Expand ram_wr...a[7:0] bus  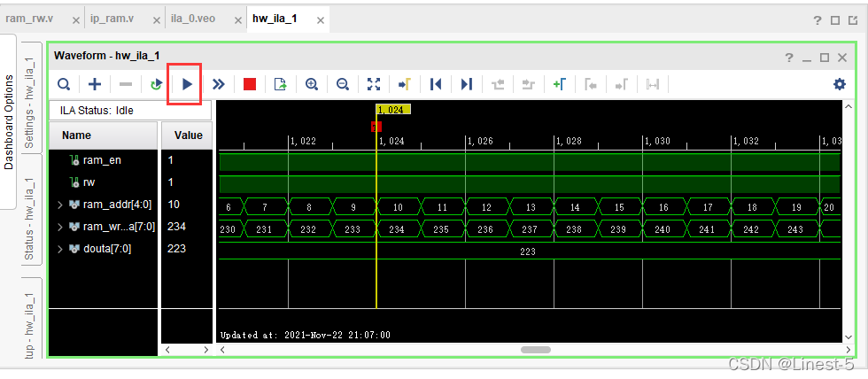[x=60, y=227]
